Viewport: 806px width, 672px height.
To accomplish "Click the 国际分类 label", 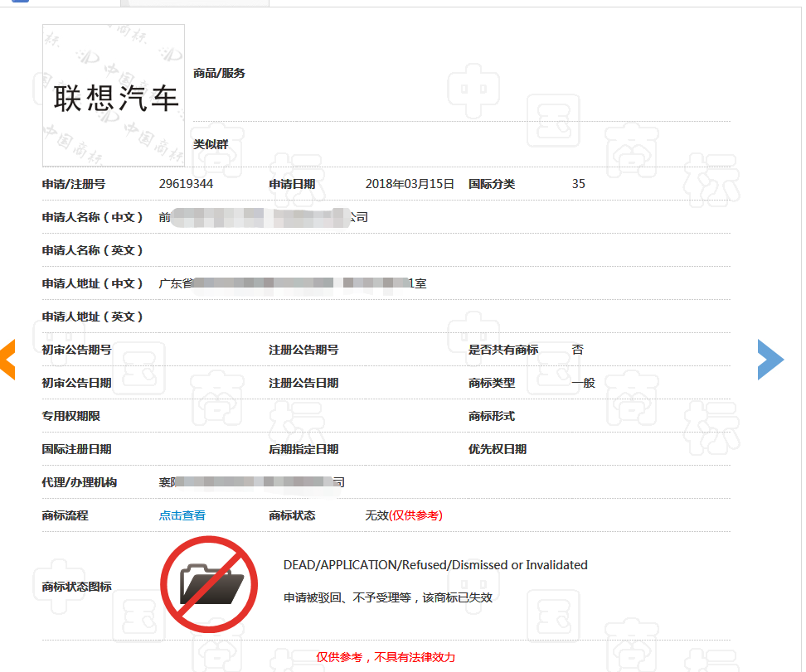I will coord(492,184).
